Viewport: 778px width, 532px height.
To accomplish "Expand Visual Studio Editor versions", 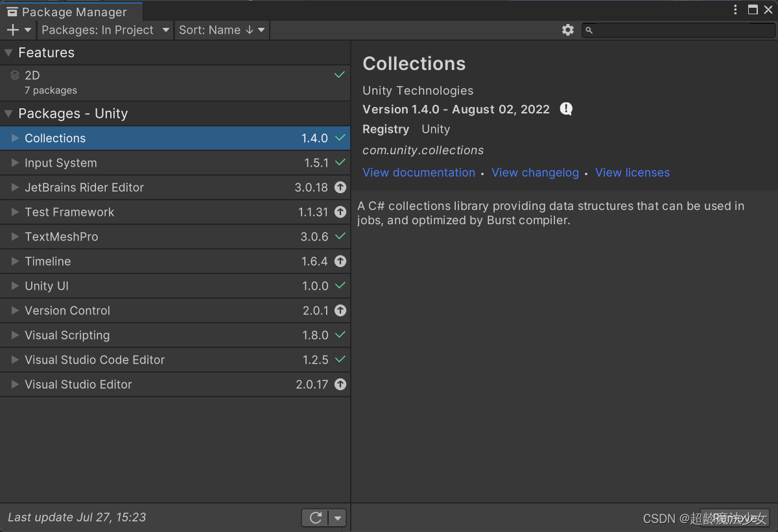I will (16, 384).
